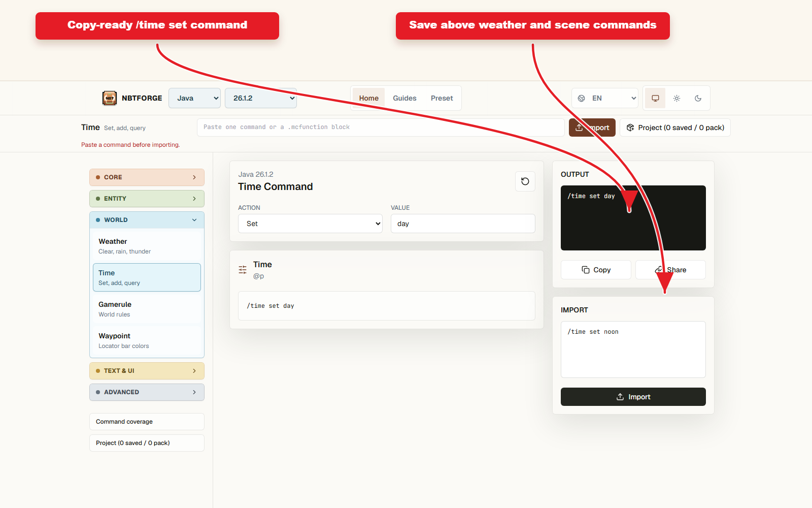Open the Java edition dropdown
The image size is (812, 508).
pyautogui.click(x=195, y=98)
